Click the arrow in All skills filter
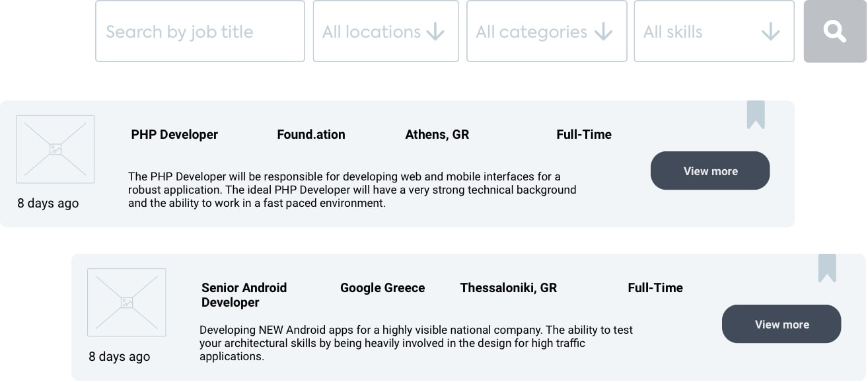Image resolution: width=868 pixels, height=382 pixels. click(x=771, y=32)
